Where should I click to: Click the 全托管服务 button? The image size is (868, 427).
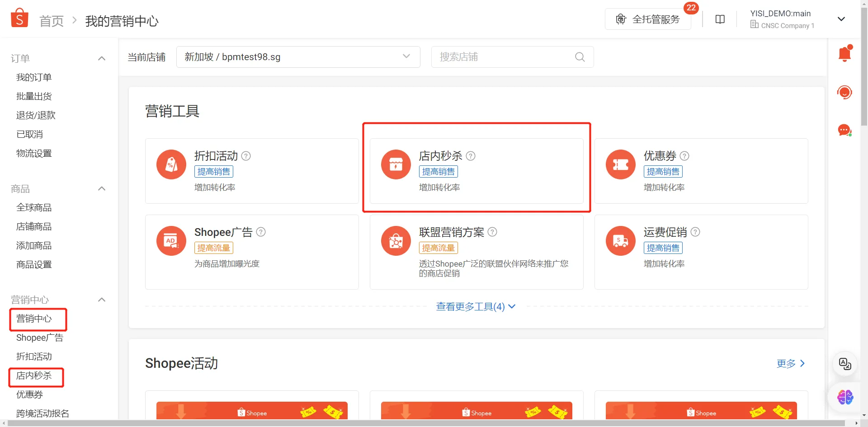pyautogui.click(x=648, y=19)
